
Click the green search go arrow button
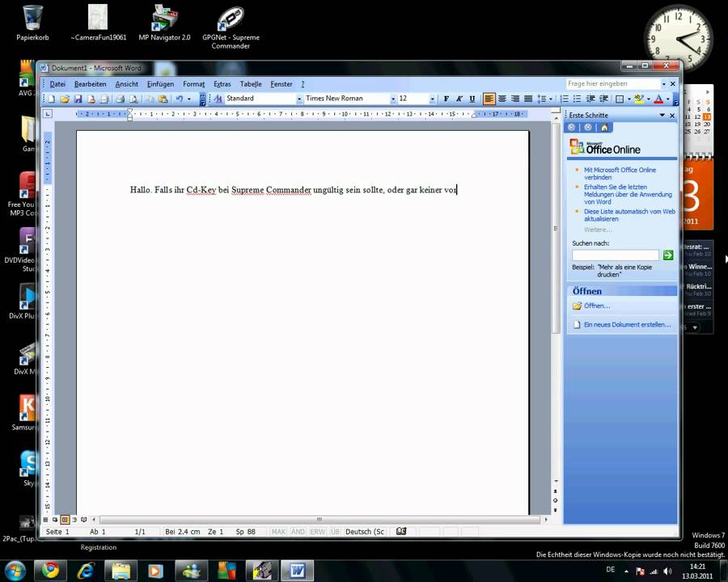tap(667, 255)
